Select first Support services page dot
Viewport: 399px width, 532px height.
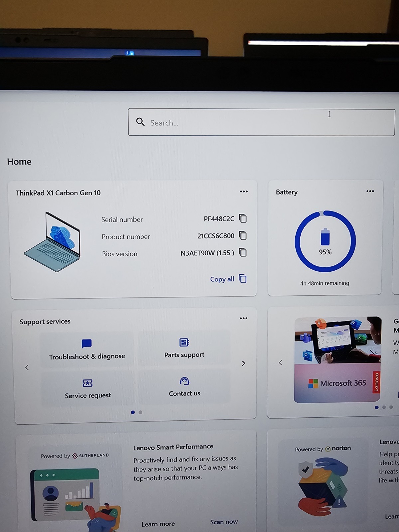pos(133,412)
